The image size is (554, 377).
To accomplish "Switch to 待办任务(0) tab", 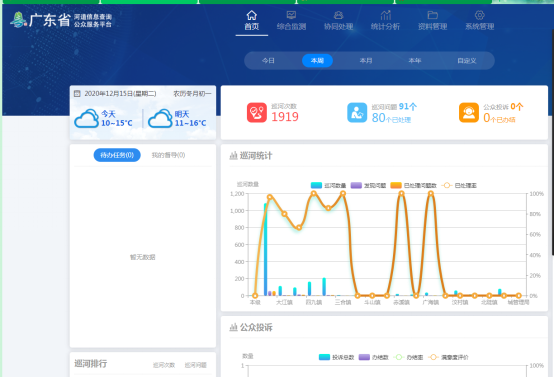I will coord(117,155).
